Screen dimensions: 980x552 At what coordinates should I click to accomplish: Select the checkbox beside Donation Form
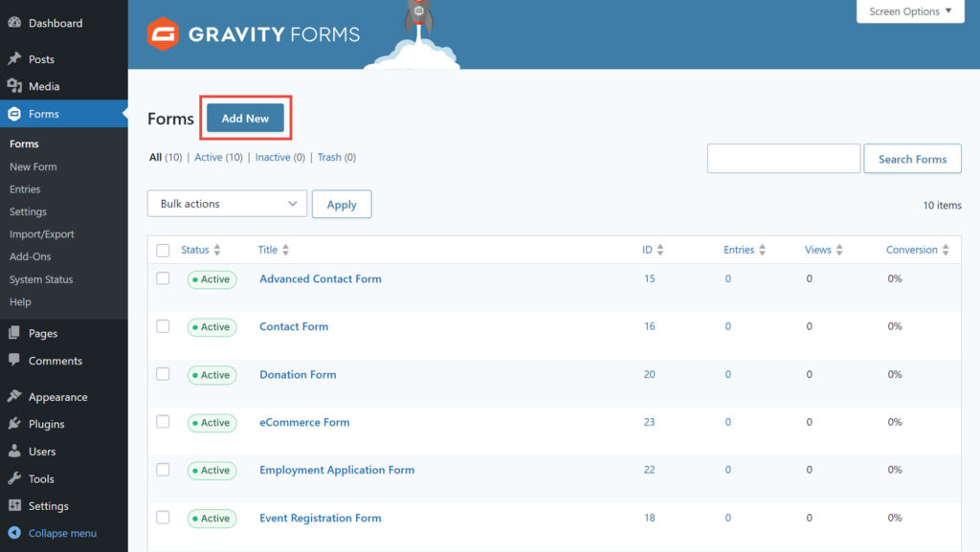(x=162, y=374)
